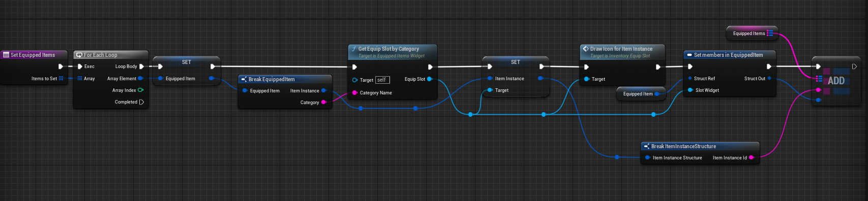This screenshot has width=868, height=201.
Task: Click the exec output pin of Set Equipped Items
Action: [x=61, y=66]
